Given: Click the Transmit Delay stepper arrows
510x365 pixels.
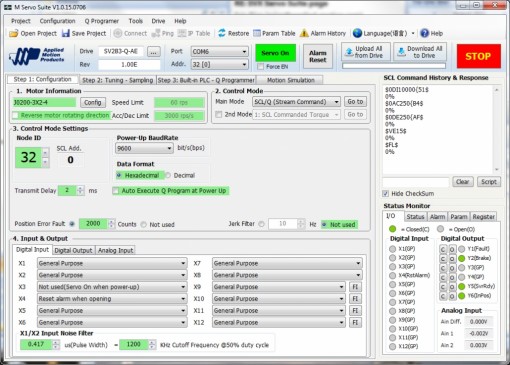Looking at the screenshot, I should point(80,191).
